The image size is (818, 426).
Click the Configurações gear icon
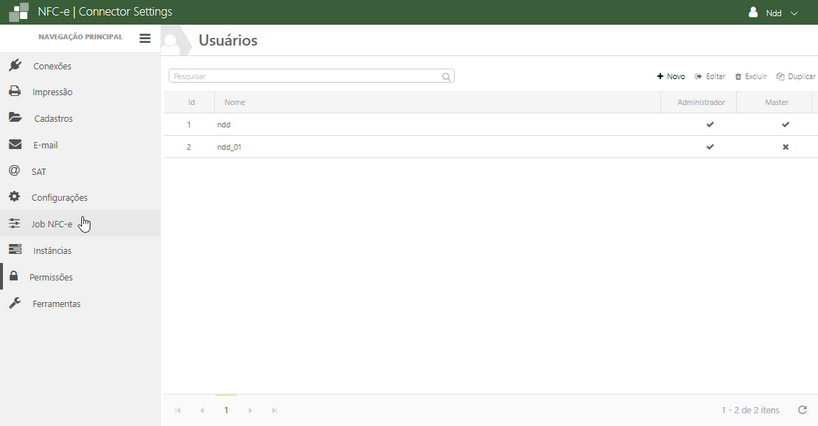click(15, 197)
